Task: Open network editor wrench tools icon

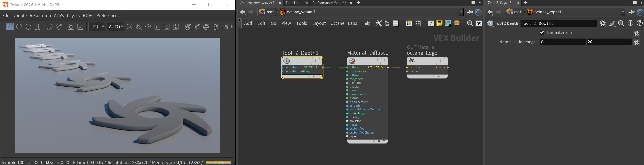Action: coord(379,23)
